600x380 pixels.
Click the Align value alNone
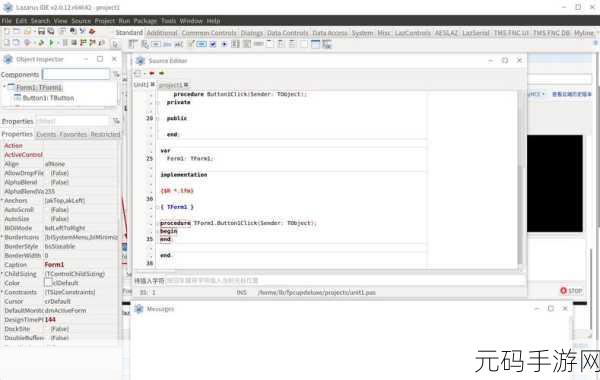pyautogui.click(x=55, y=164)
